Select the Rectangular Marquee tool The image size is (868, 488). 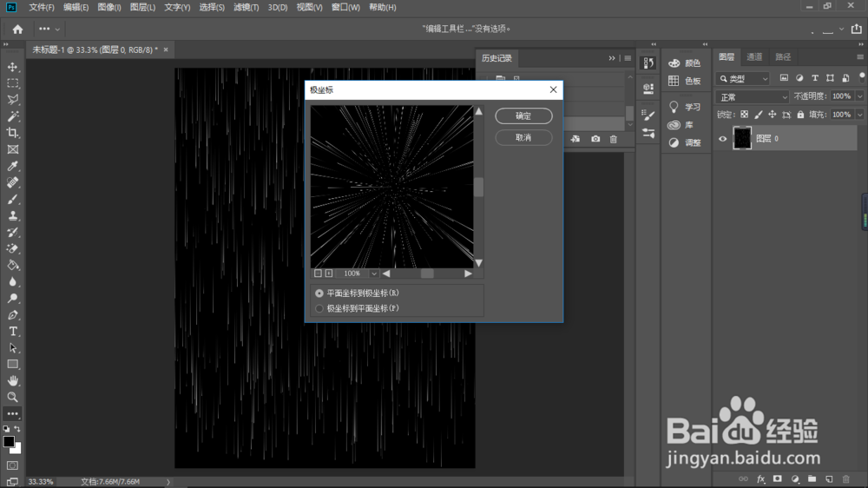(x=13, y=83)
